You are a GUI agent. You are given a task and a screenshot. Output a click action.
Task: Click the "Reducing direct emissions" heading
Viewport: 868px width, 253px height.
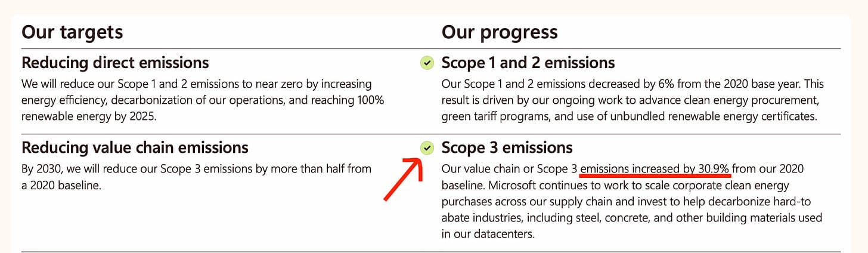(x=115, y=62)
